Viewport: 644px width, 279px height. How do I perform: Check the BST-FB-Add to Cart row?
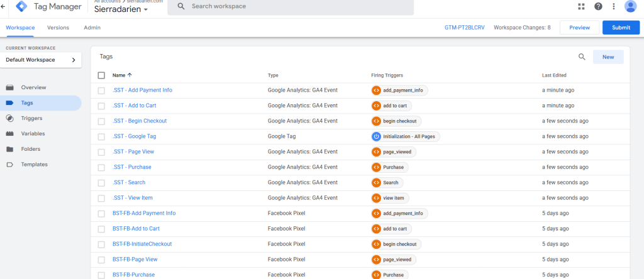coord(101,229)
